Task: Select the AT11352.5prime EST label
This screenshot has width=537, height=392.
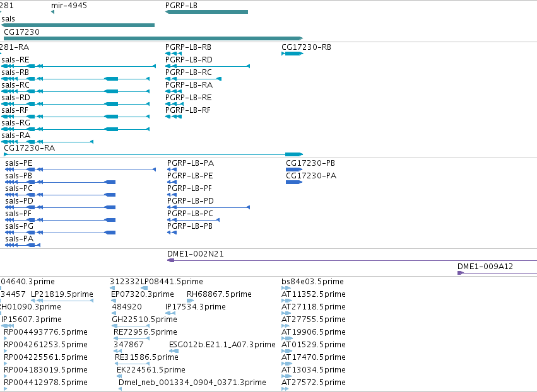Action: (314, 294)
